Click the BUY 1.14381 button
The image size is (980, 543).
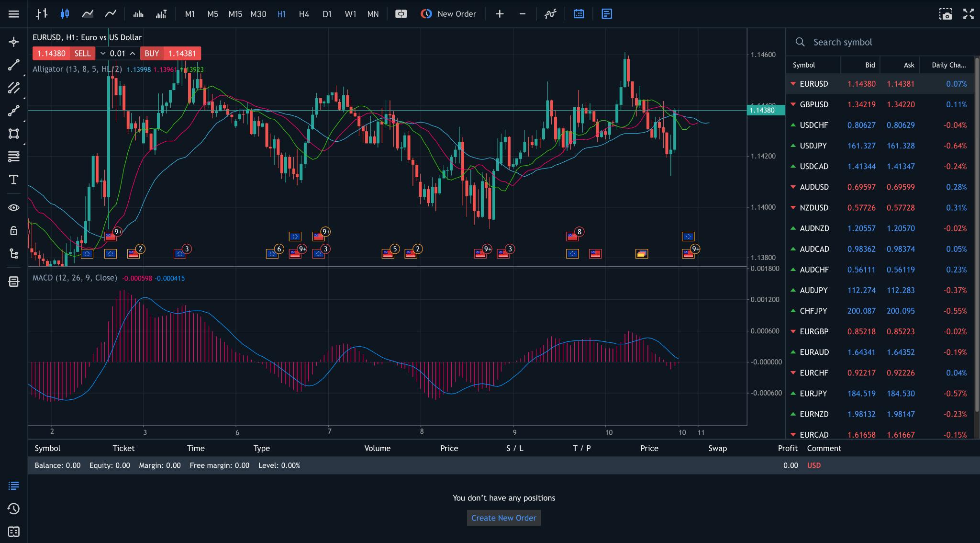tap(170, 53)
